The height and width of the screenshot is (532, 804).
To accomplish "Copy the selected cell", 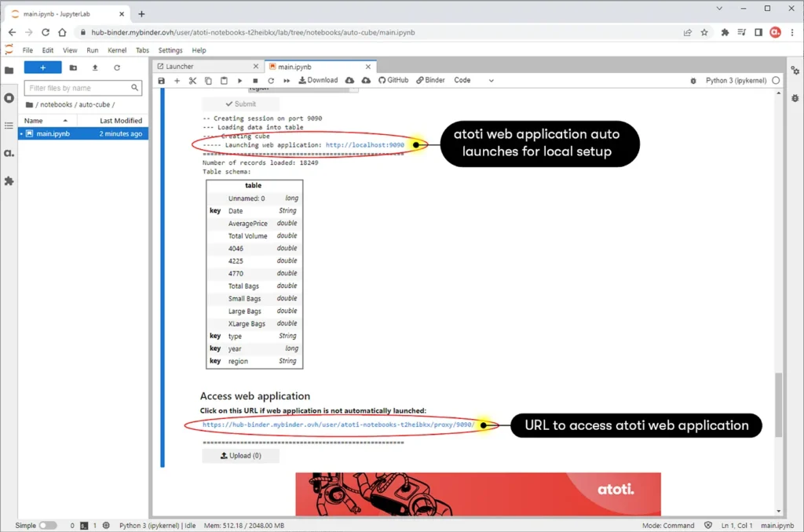I will [x=208, y=81].
